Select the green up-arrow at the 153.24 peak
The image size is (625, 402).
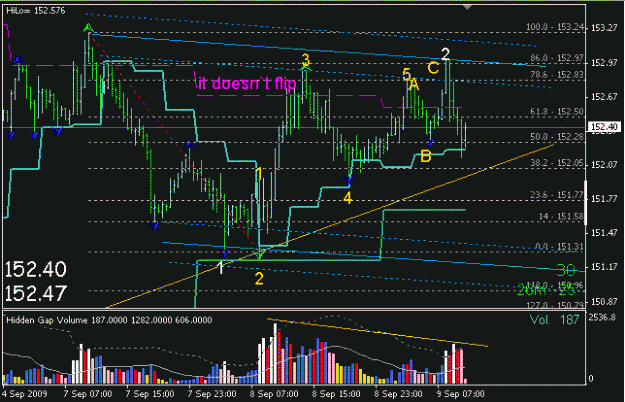click(x=88, y=28)
